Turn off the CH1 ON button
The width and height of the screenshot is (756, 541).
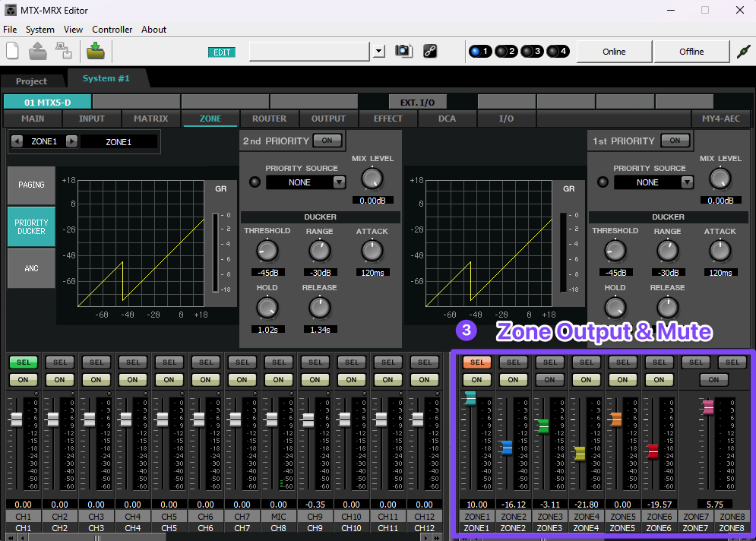click(x=23, y=380)
